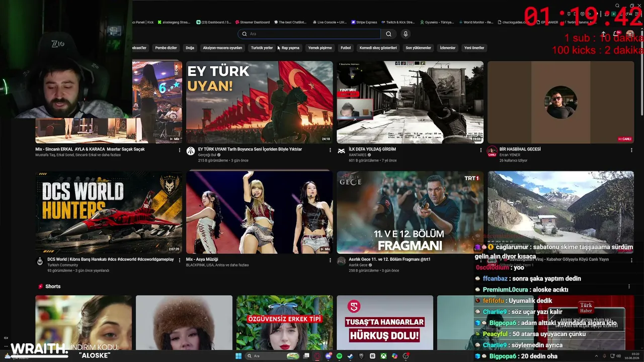Filter by Turistik yerler chip
Viewport: 644px width, 362px height.
pyautogui.click(x=262, y=48)
